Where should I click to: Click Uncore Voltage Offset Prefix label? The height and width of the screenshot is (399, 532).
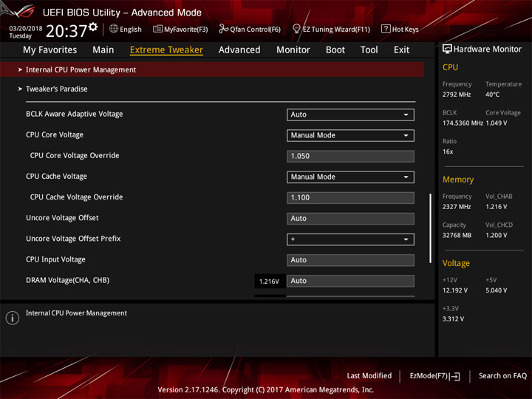click(73, 239)
